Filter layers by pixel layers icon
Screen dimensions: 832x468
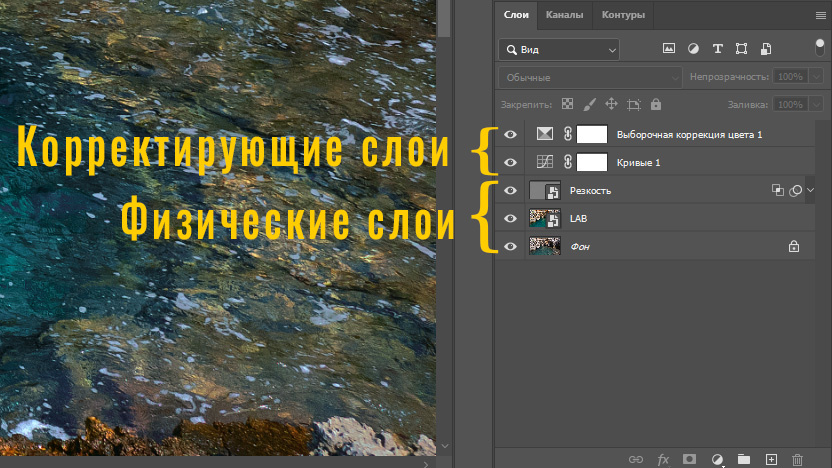[x=669, y=49]
